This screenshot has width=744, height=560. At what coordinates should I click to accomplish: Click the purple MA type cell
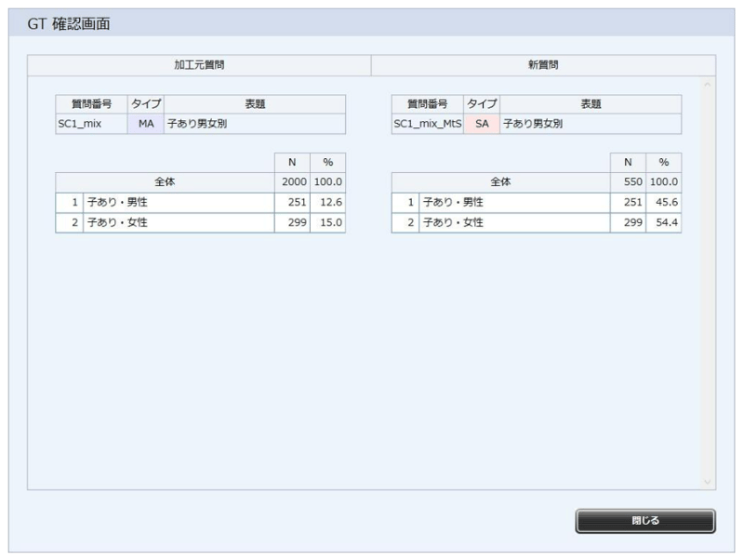145,124
